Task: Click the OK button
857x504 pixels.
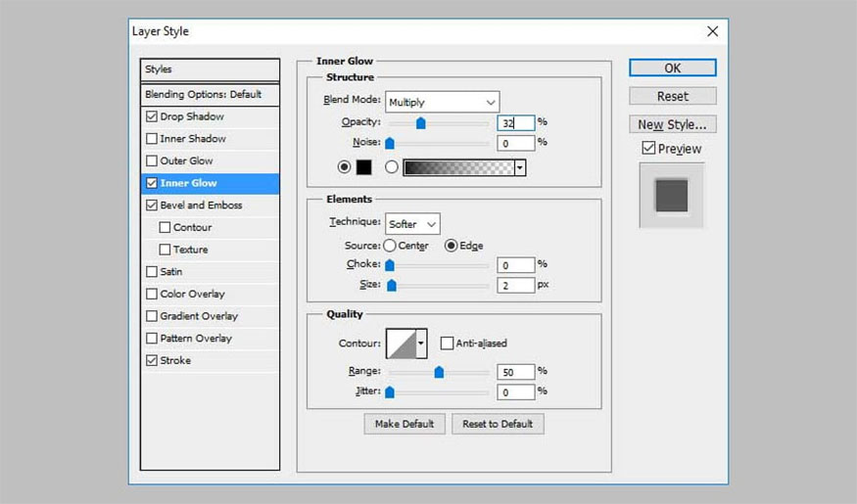Action: [x=672, y=69]
